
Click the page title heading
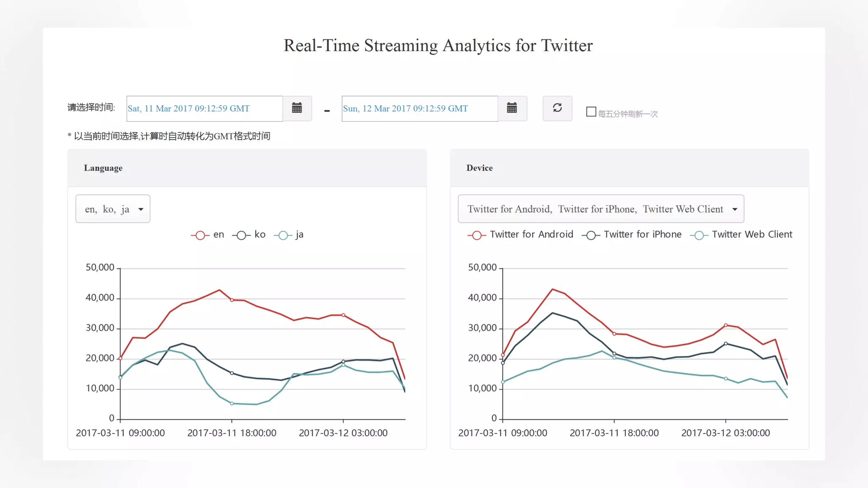point(438,46)
